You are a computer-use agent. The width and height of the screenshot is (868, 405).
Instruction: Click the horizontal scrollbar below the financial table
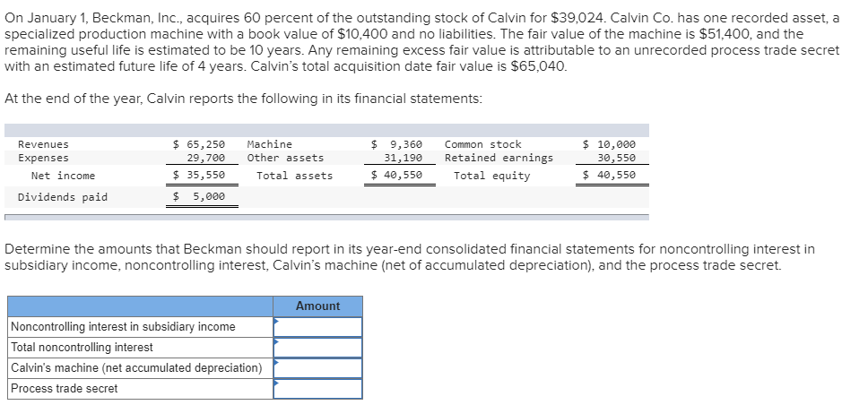point(326,217)
